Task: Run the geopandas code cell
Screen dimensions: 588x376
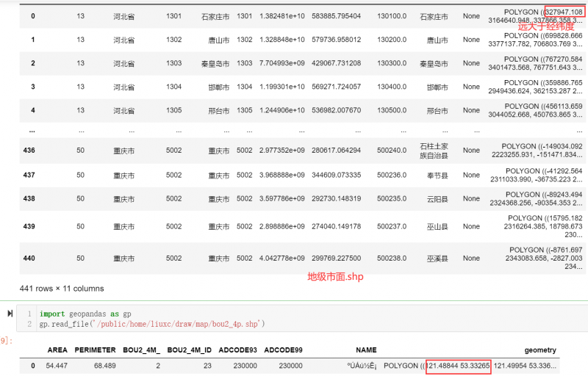Action: 10,314
